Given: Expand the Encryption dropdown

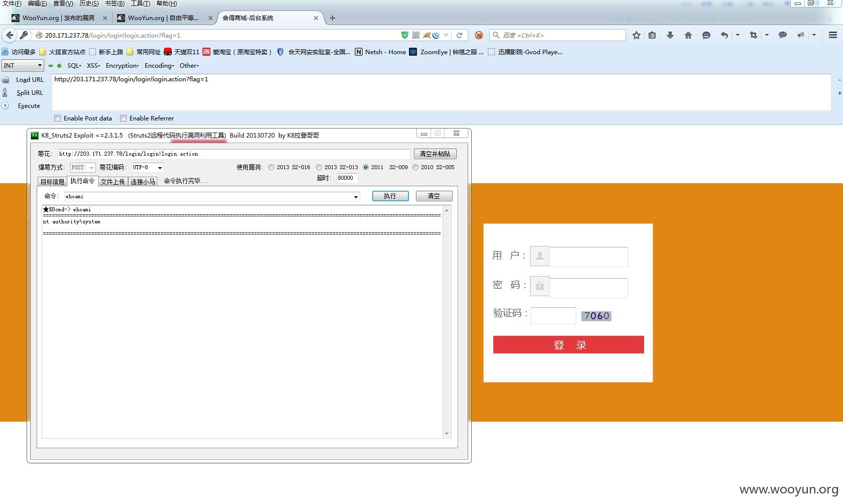Looking at the screenshot, I should [x=122, y=66].
